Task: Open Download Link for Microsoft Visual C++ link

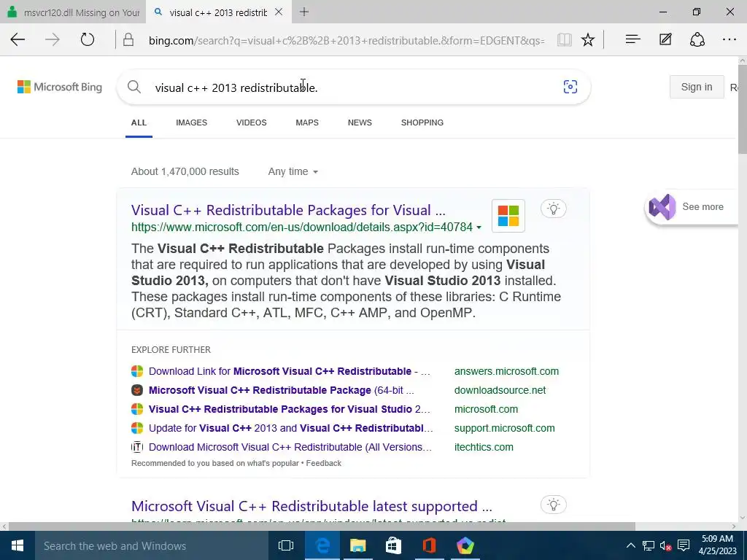Action: tap(289, 371)
